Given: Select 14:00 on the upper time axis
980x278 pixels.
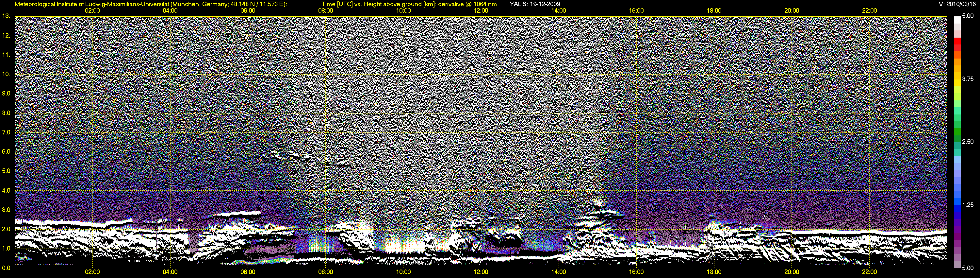Looking at the screenshot, I should tap(559, 11).
